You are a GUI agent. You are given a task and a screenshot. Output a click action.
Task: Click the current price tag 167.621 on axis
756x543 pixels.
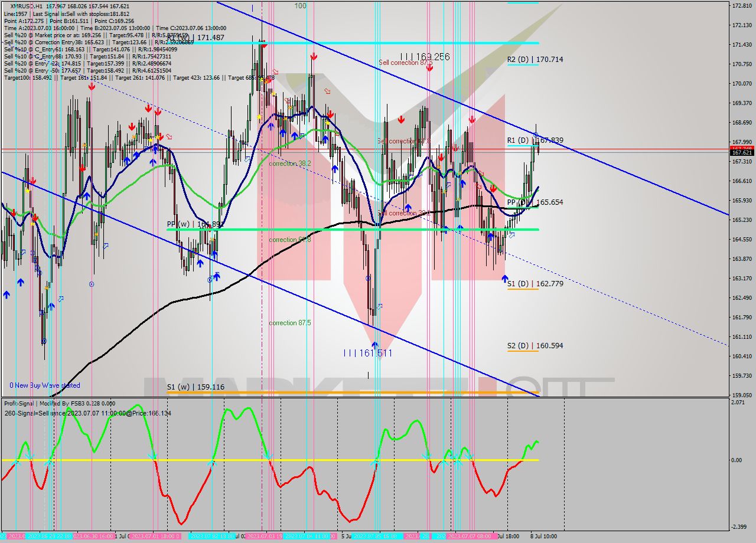[742, 153]
